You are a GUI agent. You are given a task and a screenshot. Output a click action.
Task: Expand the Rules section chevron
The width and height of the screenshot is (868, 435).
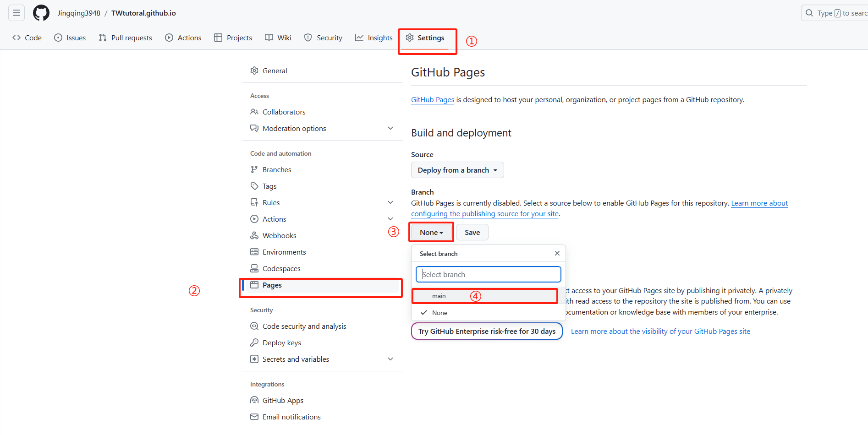point(390,202)
